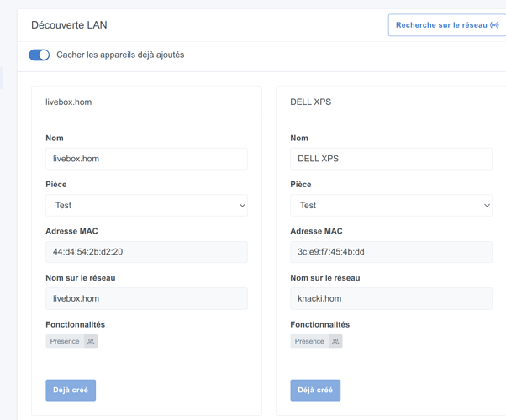
Task: Click Déjà créé button on livebox.hom card
Action: click(71, 390)
